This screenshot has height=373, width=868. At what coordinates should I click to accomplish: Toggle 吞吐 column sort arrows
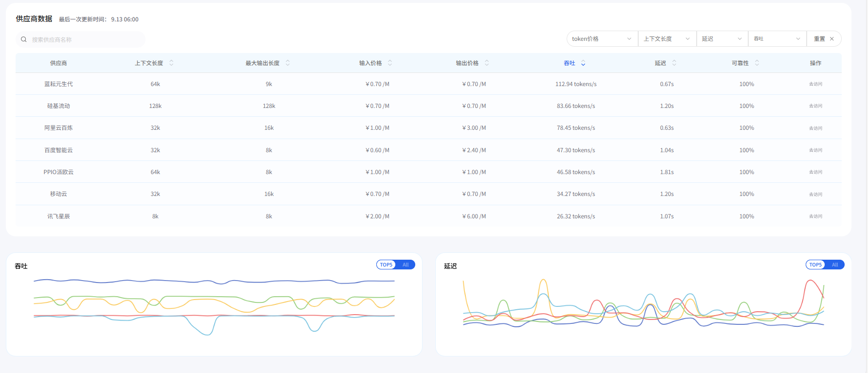tap(583, 63)
